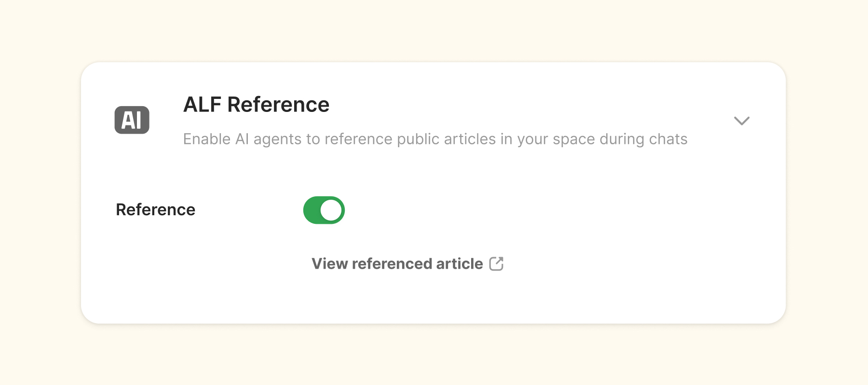Open the View referenced article link

[397, 264]
